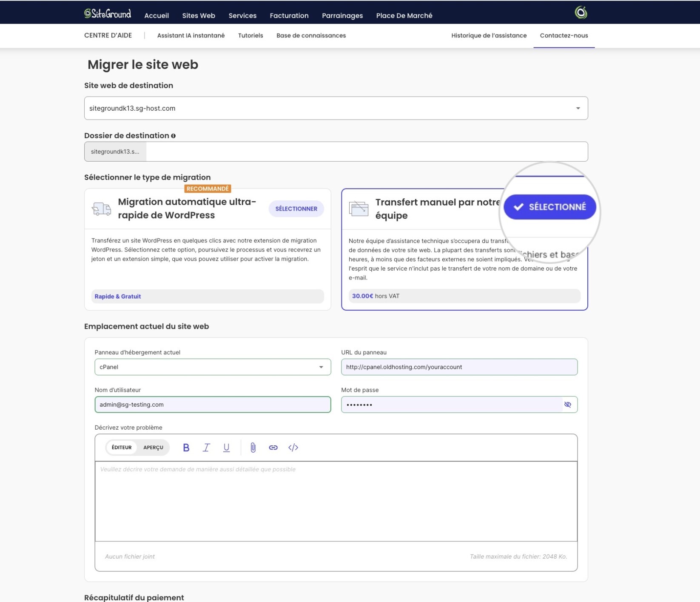The width and height of the screenshot is (700, 602).
Task: Open the Site web de destination dropdown
Action: click(336, 108)
